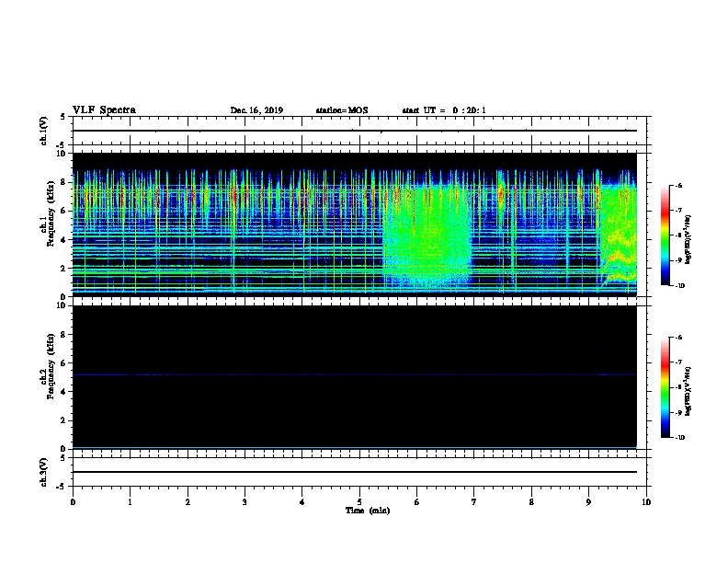Click the black ch.3 voltage waveform trace
Viewport: 728px width, 563px height.
pyautogui.click(x=354, y=472)
